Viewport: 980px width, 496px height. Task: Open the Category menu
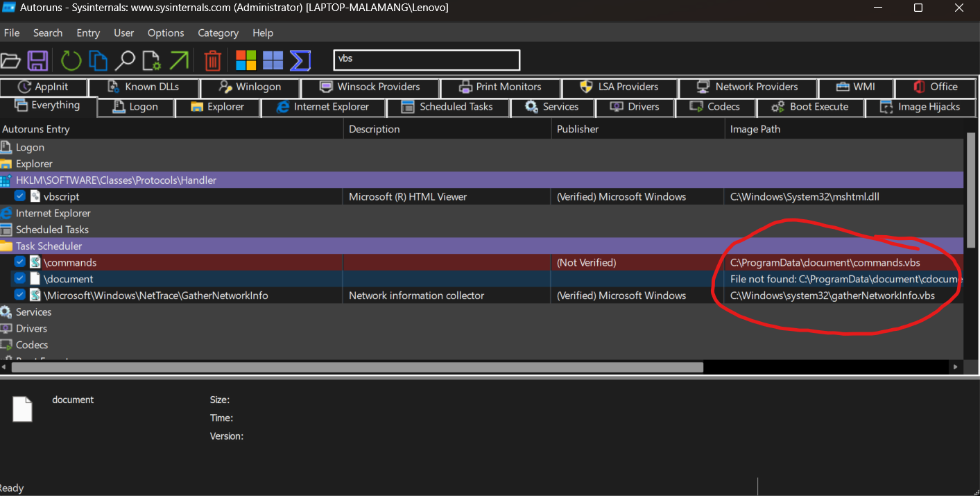click(x=218, y=33)
